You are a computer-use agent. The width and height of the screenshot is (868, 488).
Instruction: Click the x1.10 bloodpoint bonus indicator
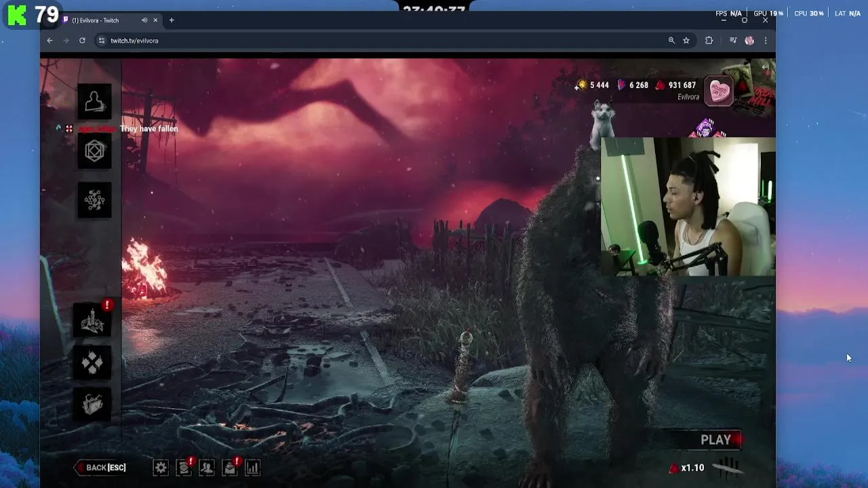tap(687, 468)
